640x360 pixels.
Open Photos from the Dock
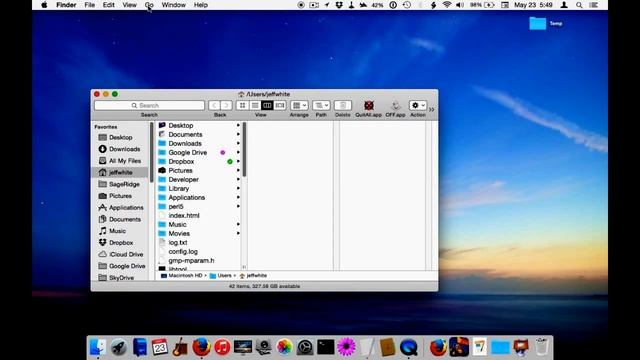pos(284,347)
